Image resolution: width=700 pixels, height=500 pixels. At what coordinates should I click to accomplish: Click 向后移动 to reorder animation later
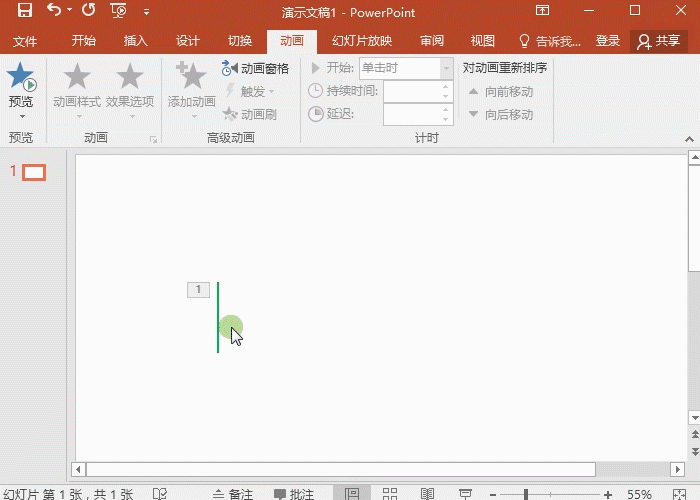(501, 115)
